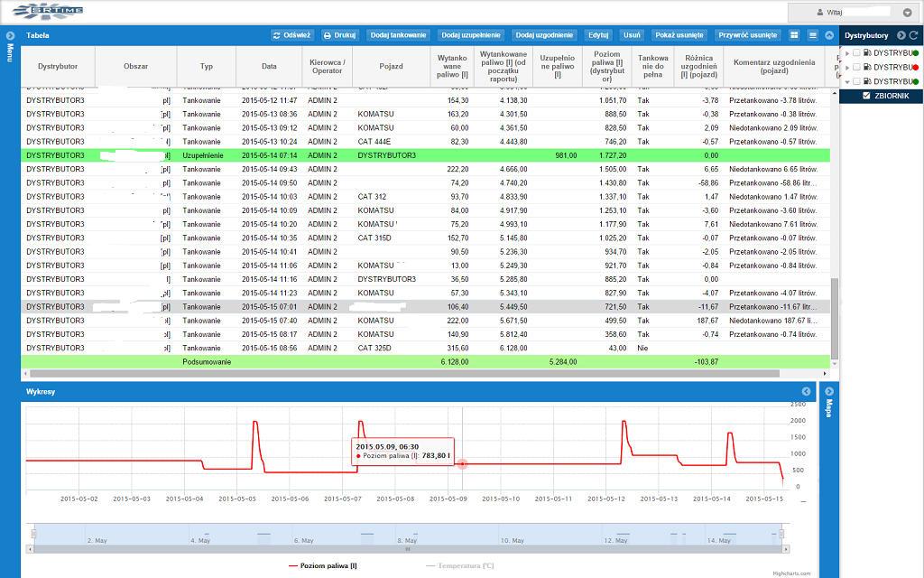Expand the Mapa panel arrow icon
The width and height of the screenshot is (924, 578).
point(829,392)
